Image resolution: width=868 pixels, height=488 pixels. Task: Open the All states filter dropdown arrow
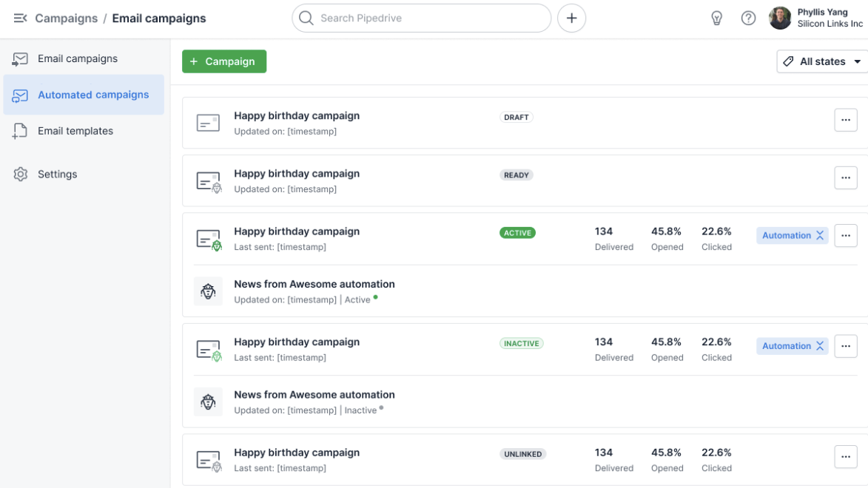click(857, 61)
